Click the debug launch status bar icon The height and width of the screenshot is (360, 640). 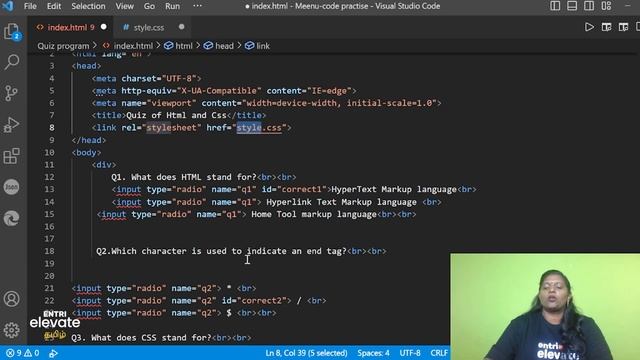[53, 353]
